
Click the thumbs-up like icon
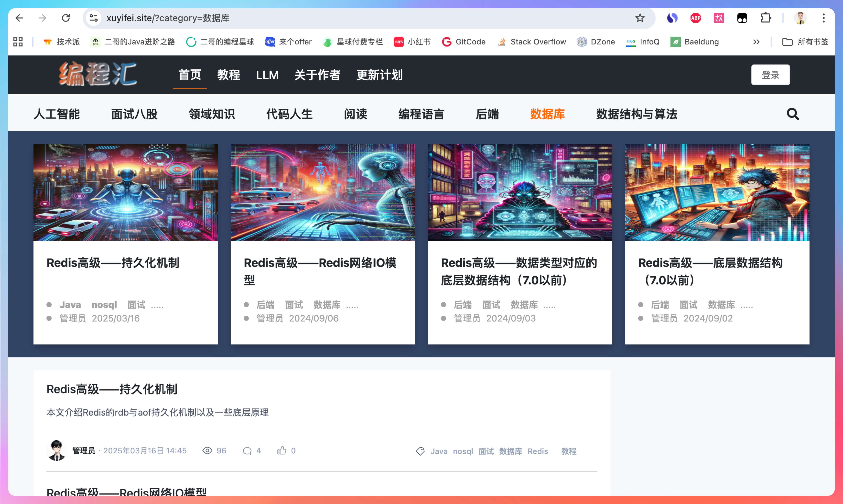282,451
